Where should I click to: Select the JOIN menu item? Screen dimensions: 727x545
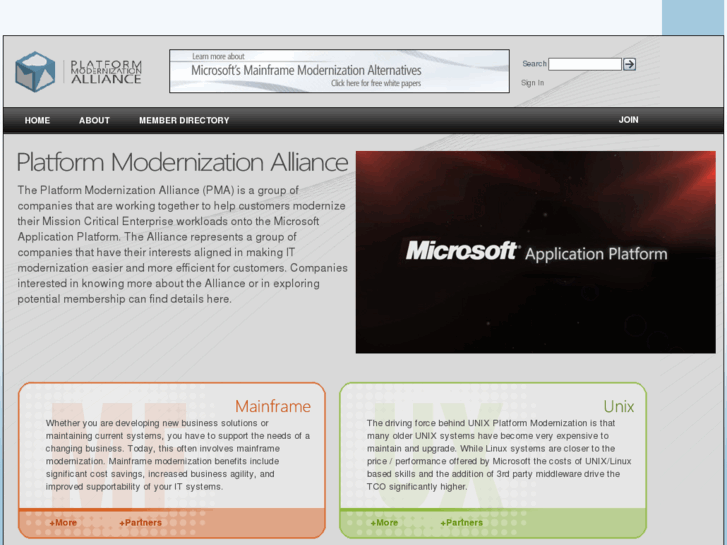(x=628, y=120)
